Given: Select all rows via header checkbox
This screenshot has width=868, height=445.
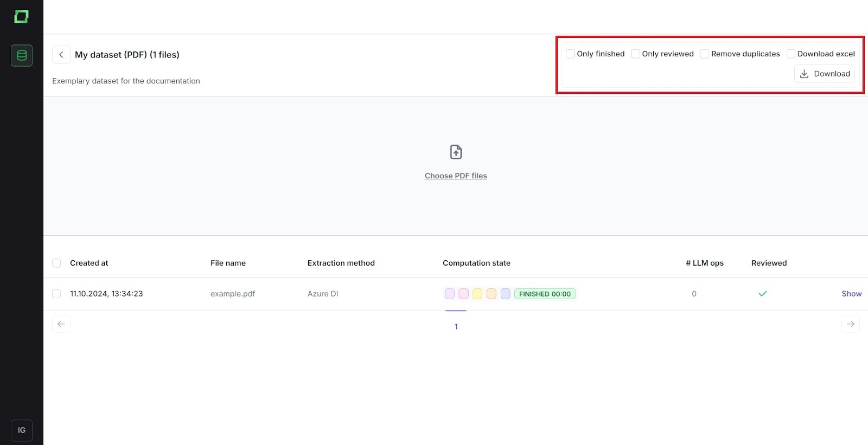Looking at the screenshot, I should tap(56, 263).
